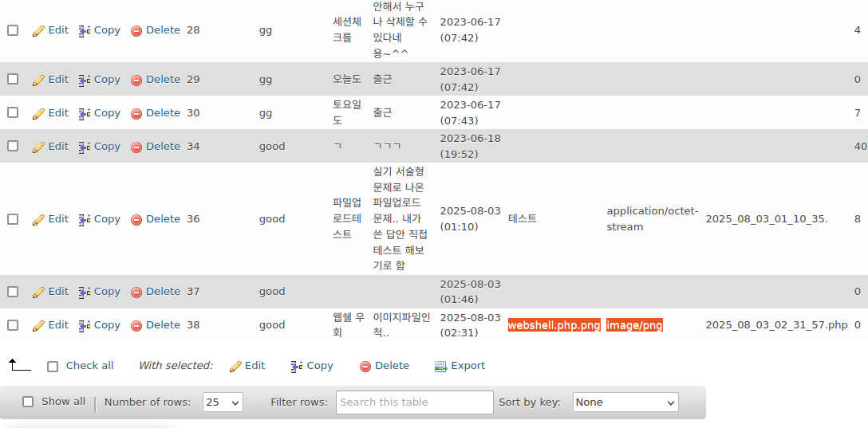The height and width of the screenshot is (428, 868).
Task: Click With selected Edit link
Action: point(247,366)
